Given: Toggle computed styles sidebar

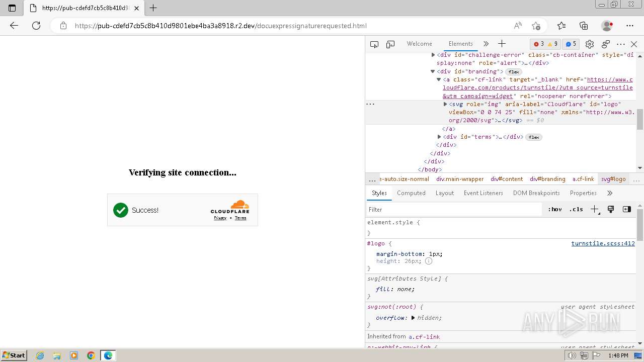Looking at the screenshot, I should tap(627, 210).
